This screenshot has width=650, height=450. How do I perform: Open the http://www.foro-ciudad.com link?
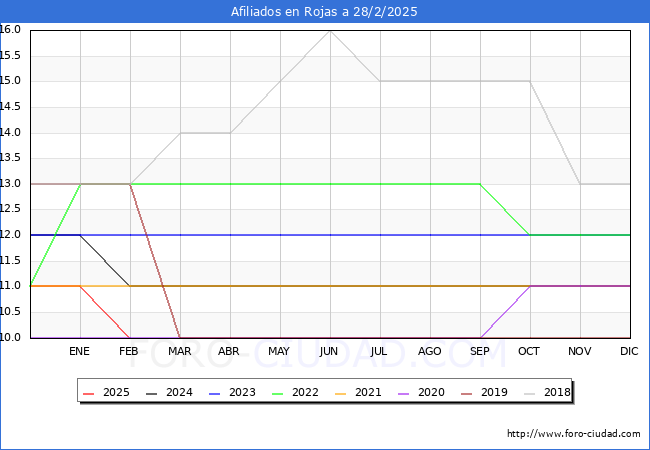[x=574, y=434]
